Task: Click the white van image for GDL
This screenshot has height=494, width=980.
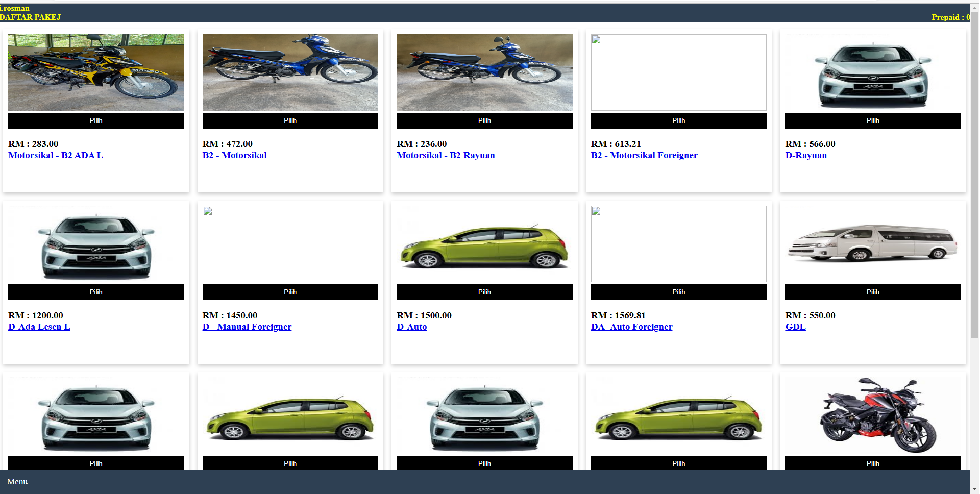Action: [x=873, y=244]
